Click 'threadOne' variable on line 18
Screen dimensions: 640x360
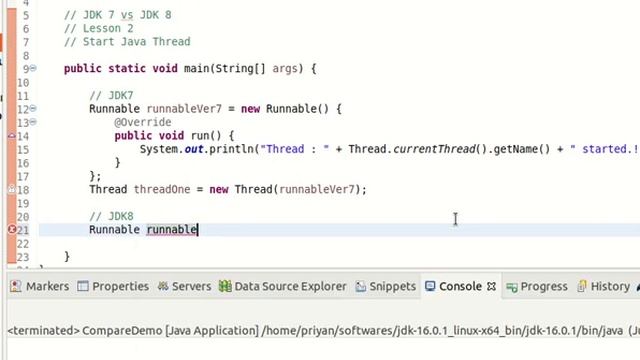162,189
